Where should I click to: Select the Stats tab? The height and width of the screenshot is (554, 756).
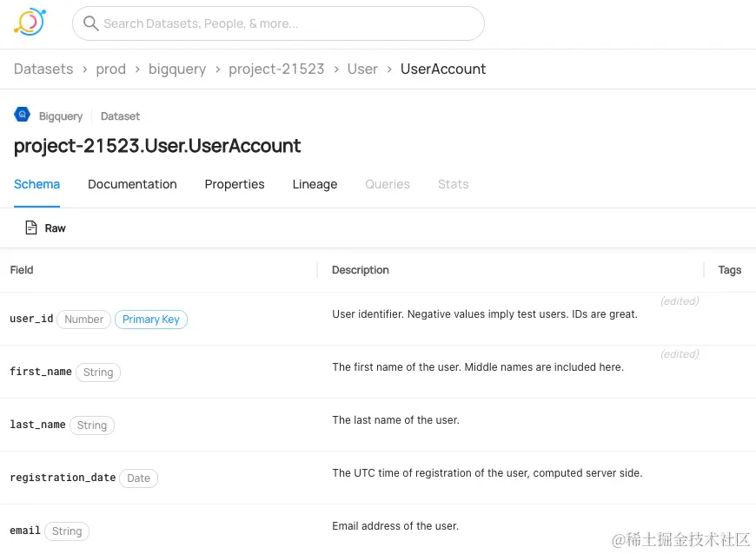point(454,184)
